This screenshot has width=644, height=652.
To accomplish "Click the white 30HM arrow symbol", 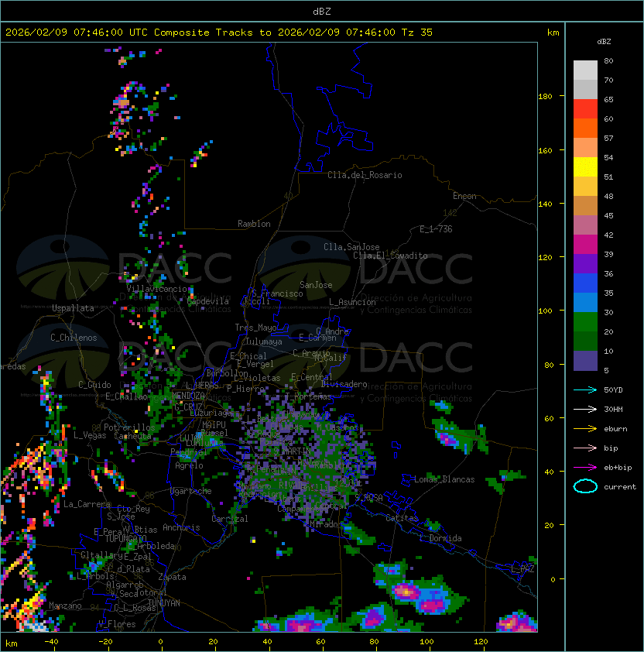I will click(x=585, y=410).
